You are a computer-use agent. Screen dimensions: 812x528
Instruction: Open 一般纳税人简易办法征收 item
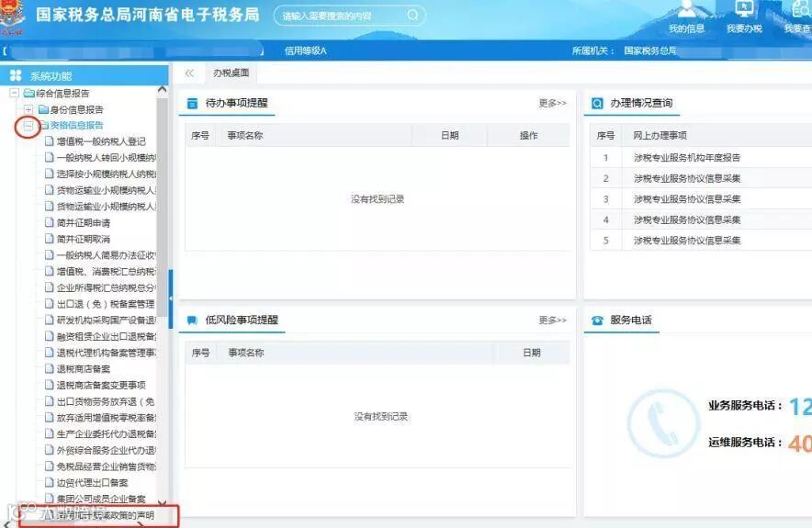(x=107, y=255)
